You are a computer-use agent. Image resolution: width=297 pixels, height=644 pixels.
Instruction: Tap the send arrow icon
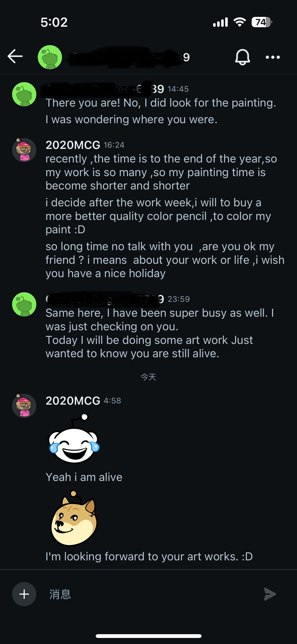tap(270, 594)
